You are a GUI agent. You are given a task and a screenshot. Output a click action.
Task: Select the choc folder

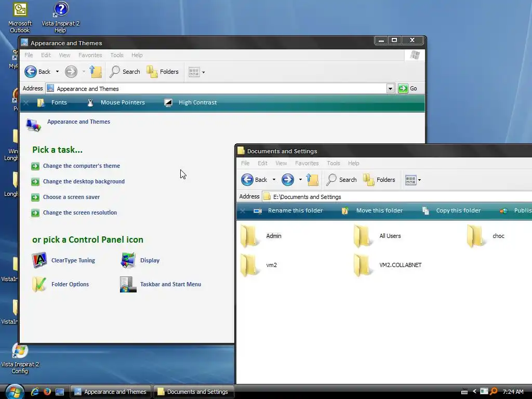(486, 236)
